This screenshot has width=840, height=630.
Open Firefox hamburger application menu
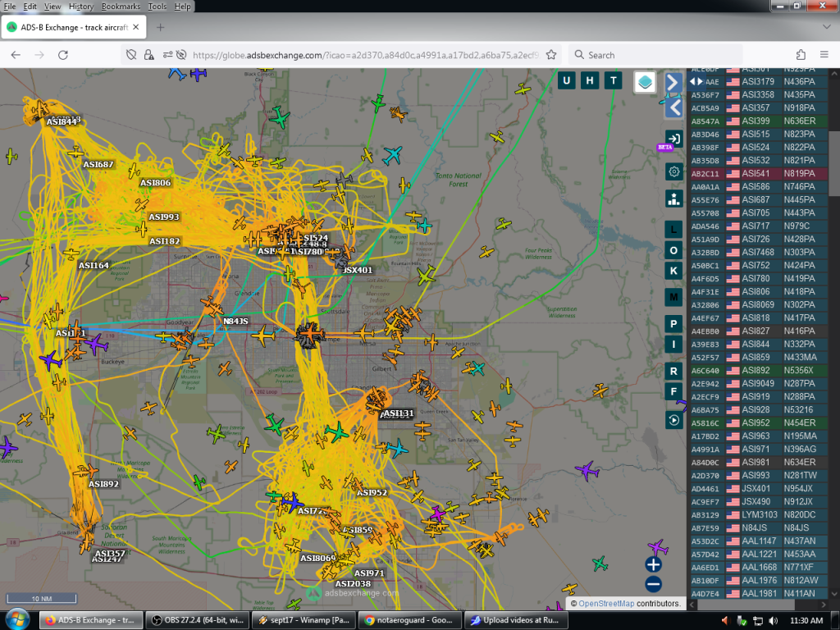[x=824, y=55]
